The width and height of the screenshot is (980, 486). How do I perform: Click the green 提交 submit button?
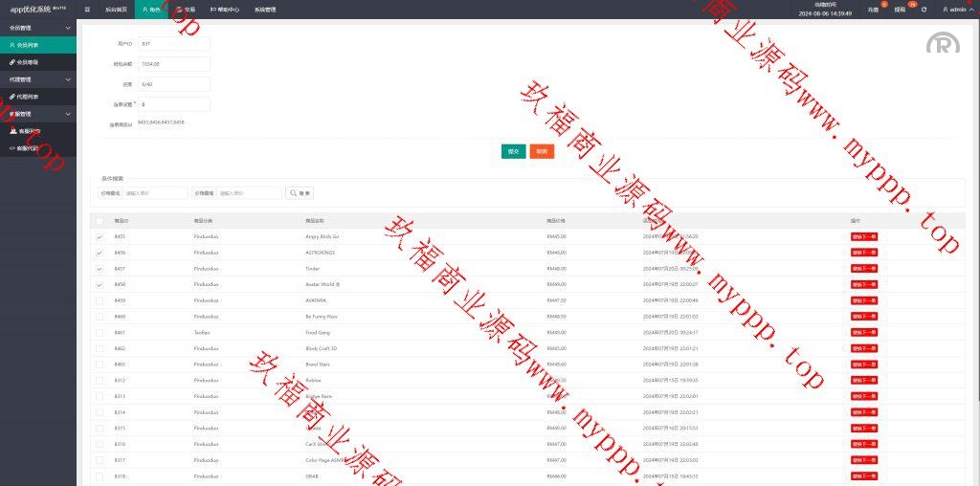tap(513, 151)
